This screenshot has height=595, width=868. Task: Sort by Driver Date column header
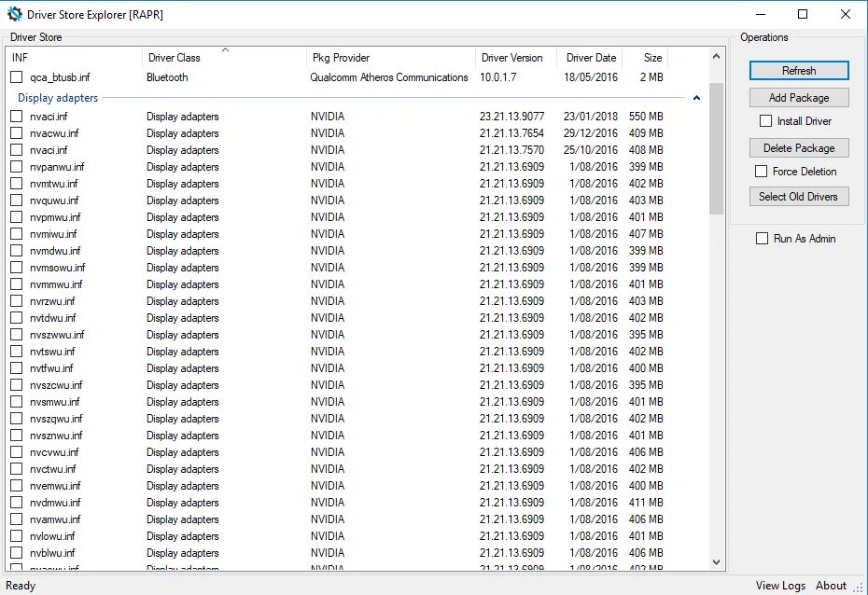(590, 58)
